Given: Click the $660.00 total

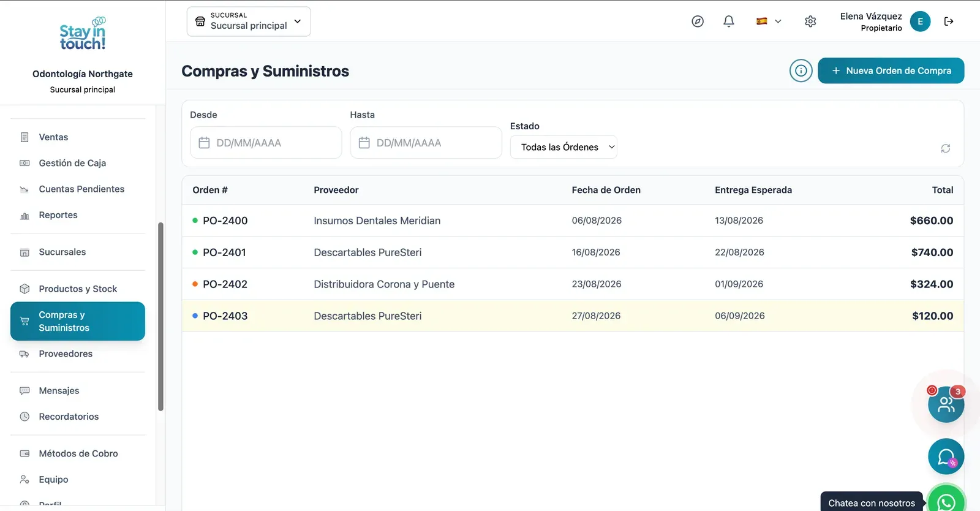Looking at the screenshot, I should (932, 221).
